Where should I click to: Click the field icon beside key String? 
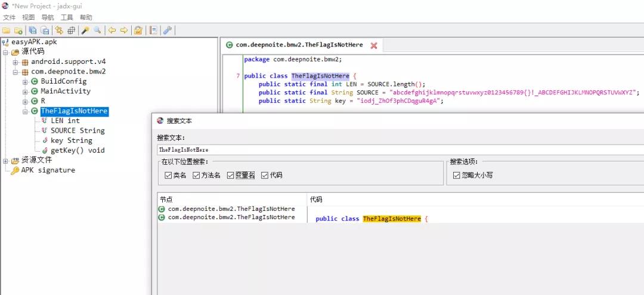point(44,141)
